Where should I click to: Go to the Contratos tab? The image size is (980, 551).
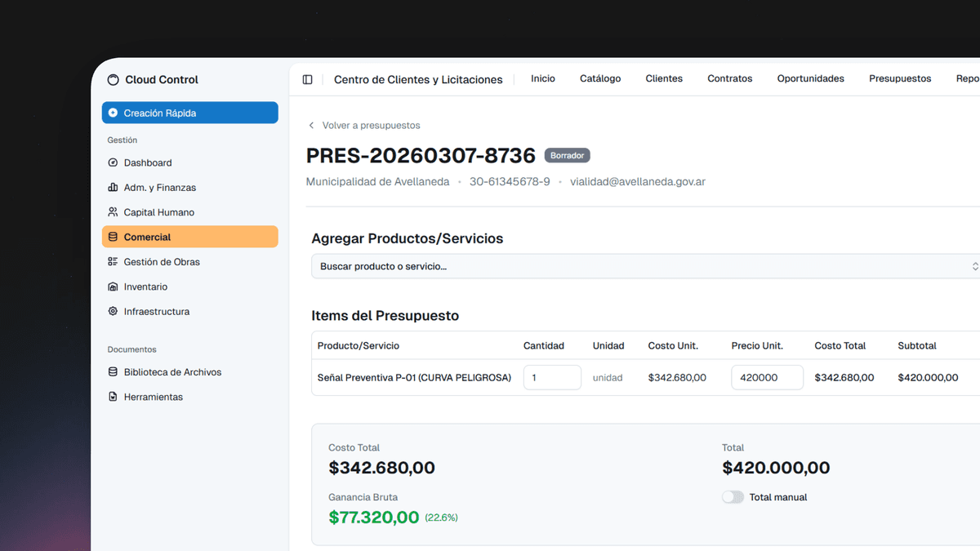730,78
